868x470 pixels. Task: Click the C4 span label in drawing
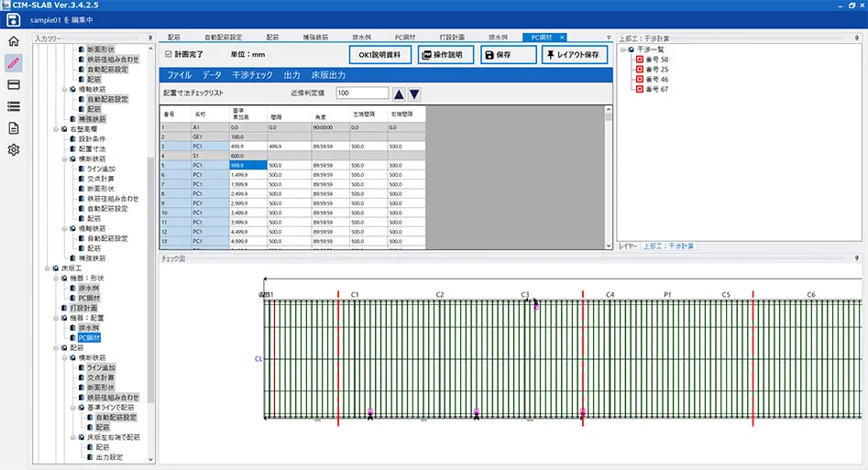(x=610, y=294)
